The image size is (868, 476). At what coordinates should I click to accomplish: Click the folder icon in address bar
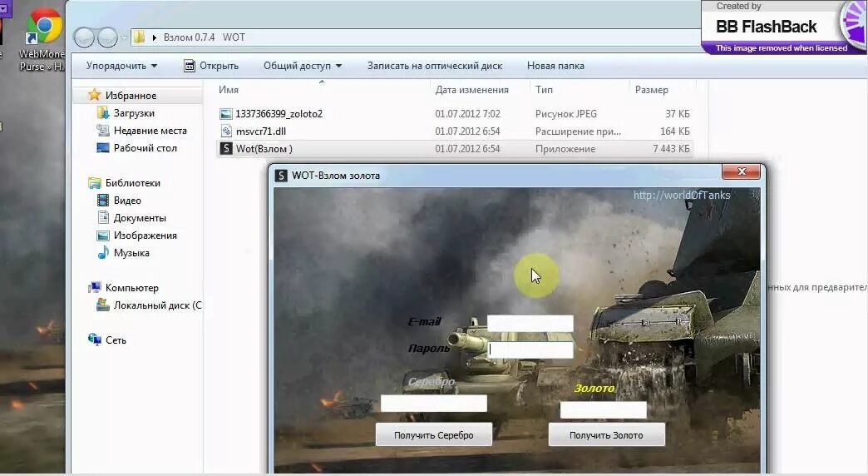click(x=139, y=37)
